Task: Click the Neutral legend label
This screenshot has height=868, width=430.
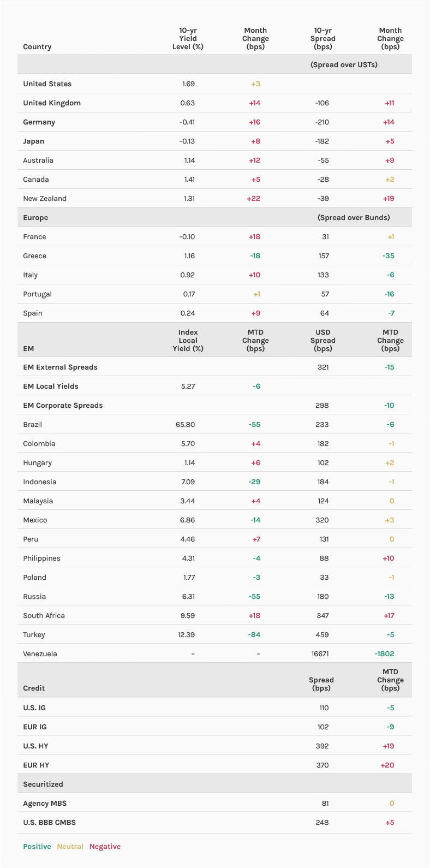Action: tap(70, 847)
